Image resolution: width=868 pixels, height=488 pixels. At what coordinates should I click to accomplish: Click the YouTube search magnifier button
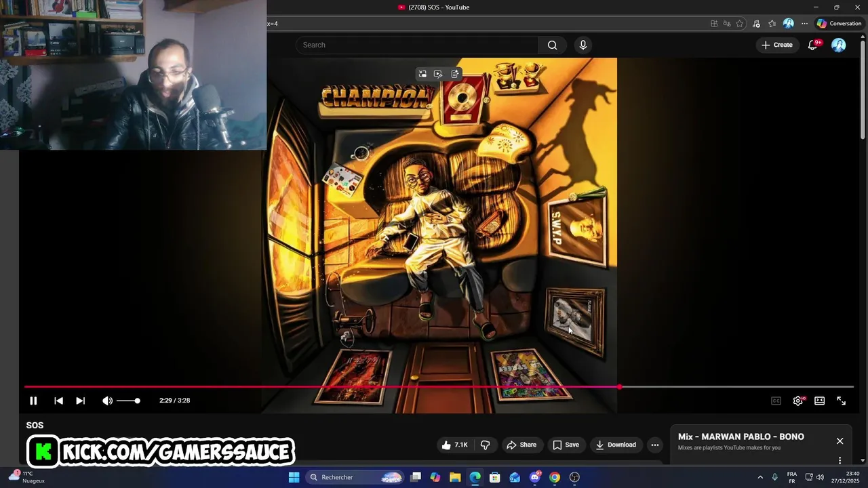[553, 45]
